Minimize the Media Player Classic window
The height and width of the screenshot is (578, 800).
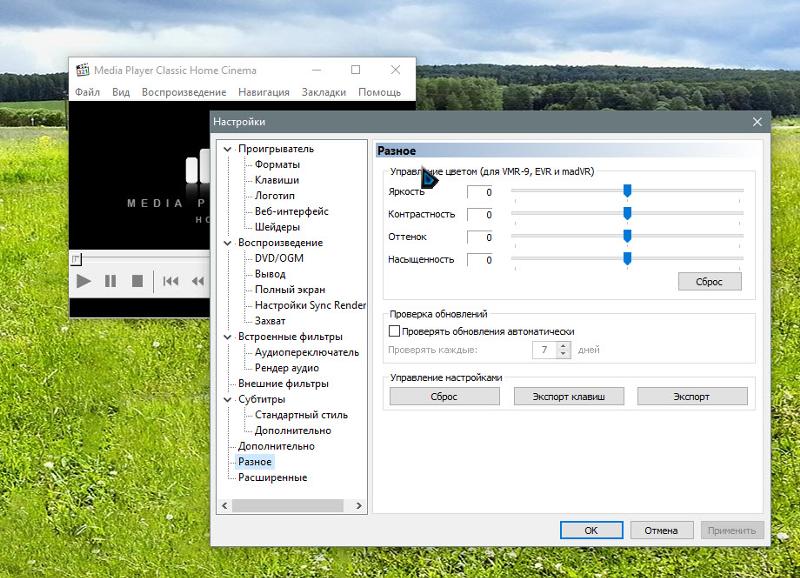[316, 70]
